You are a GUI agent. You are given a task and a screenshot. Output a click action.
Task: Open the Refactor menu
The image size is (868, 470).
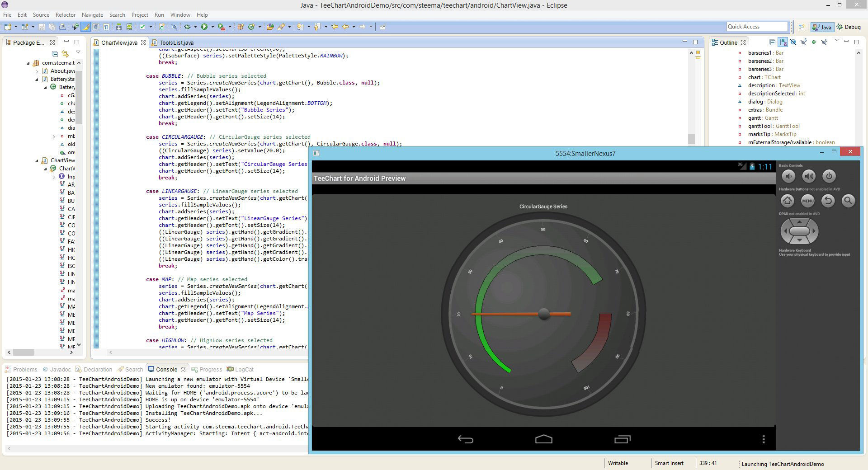[x=66, y=15]
